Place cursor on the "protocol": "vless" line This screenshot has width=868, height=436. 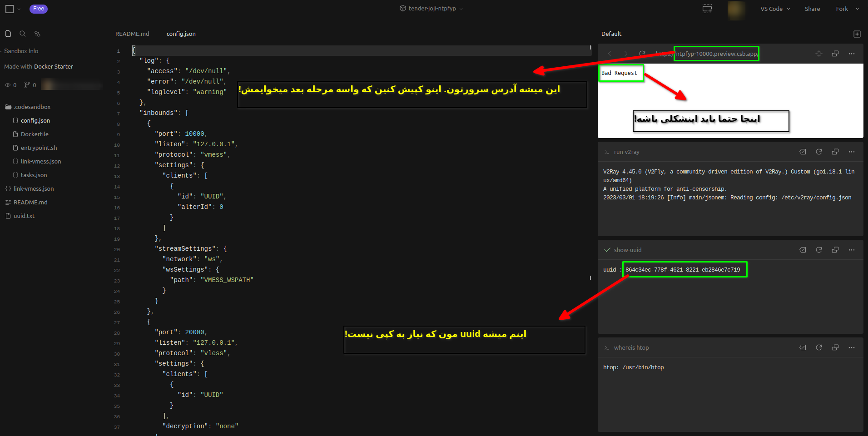point(192,353)
